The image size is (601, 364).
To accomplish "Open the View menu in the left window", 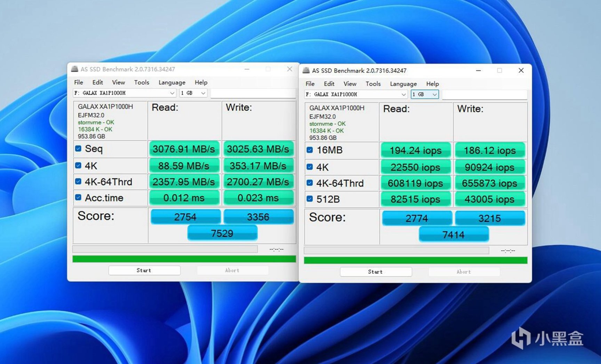I will (x=118, y=82).
